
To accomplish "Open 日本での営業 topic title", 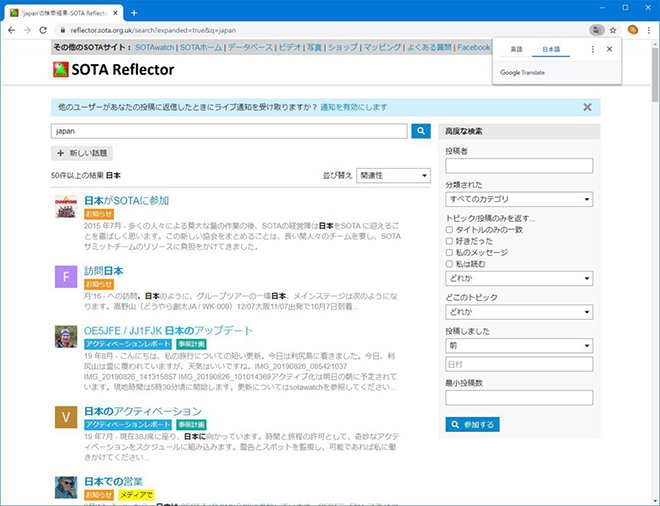I will [x=113, y=482].
